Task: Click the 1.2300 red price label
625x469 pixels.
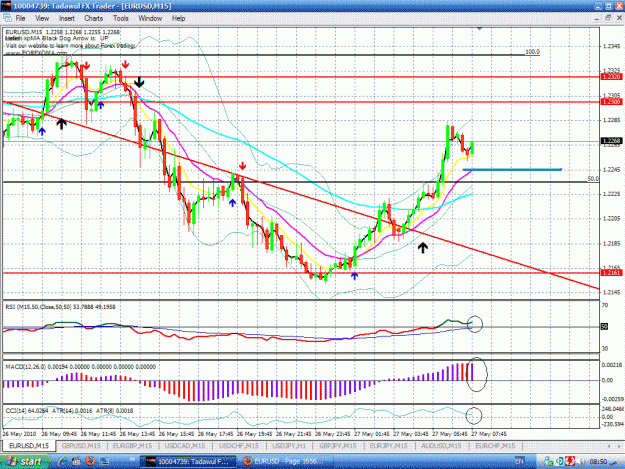Action: pos(611,102)
